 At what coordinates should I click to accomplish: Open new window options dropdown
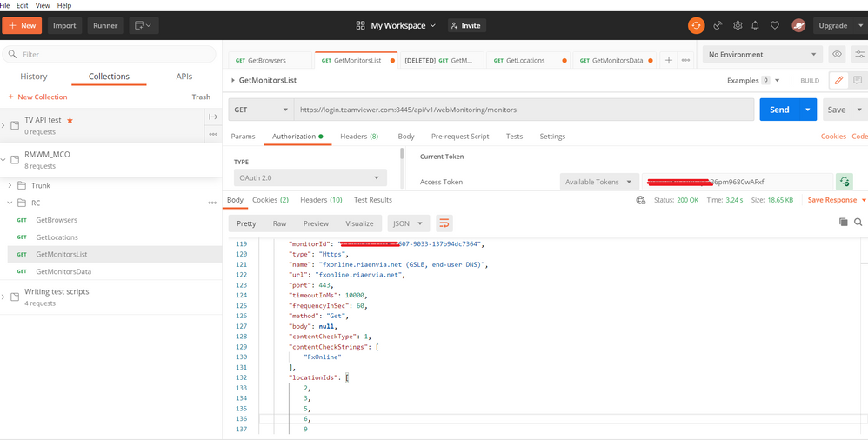click(x=144, y=25)
